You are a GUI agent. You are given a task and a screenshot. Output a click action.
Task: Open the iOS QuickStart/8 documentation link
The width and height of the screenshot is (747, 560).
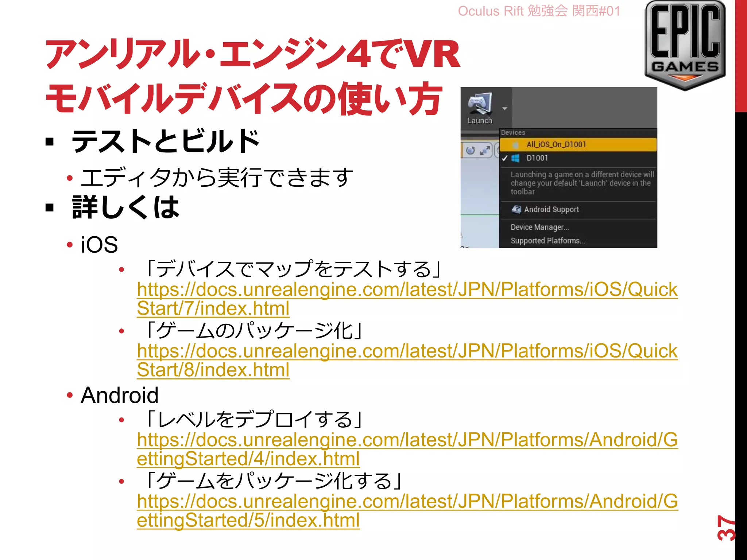click(x=407, y=360)
